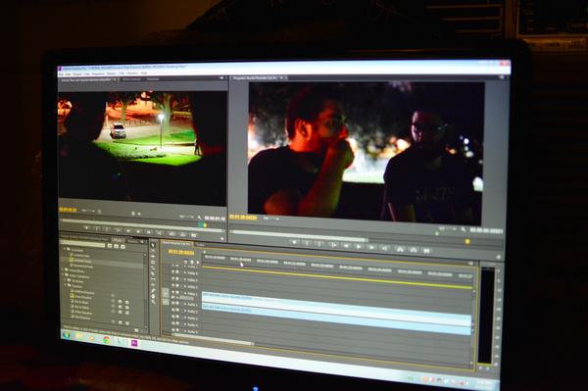Screen dimensions: 588x391
Task: Click Insert in the Source monitor
Action: click(171, 233)
